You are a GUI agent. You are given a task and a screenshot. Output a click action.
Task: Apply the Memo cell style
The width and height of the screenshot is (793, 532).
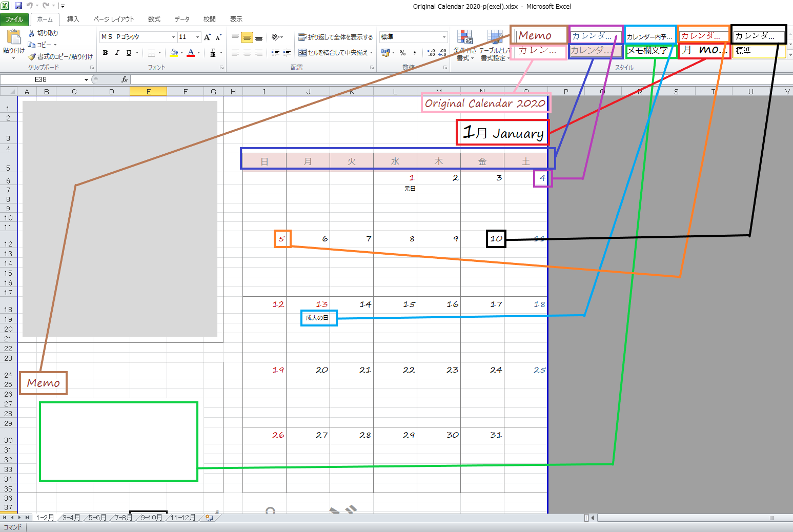point(539,35)
